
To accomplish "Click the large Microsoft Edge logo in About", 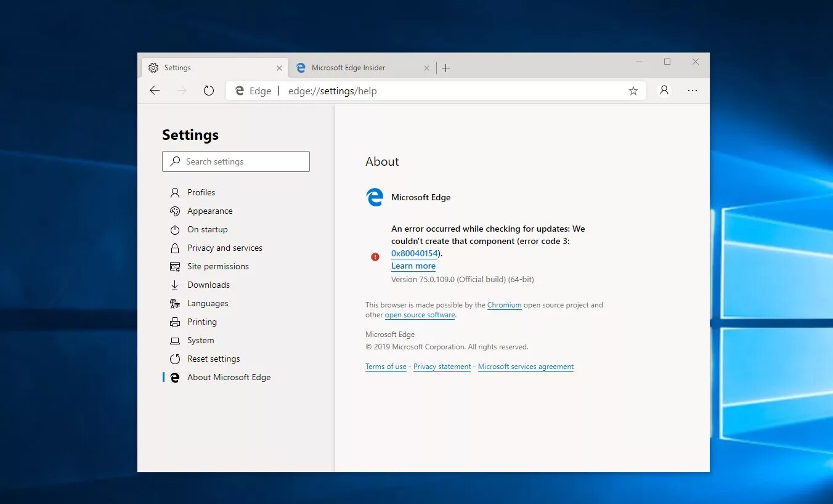I will 375,197.
